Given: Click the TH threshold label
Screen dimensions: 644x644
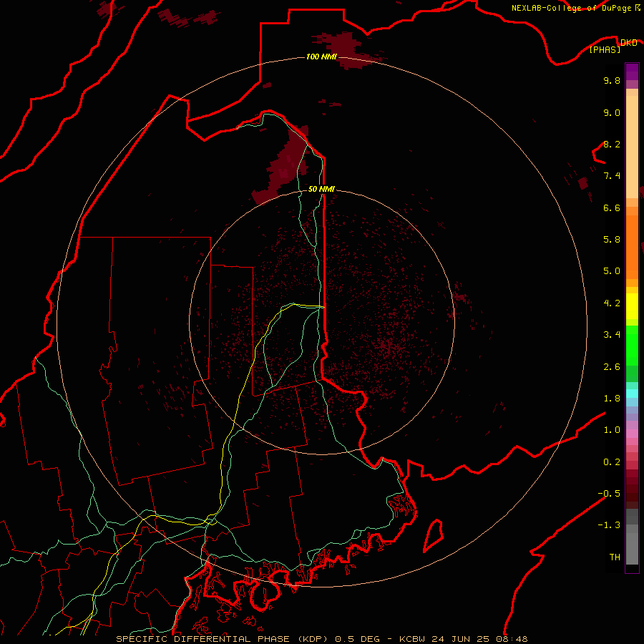Looking at the screenshot, I should click(615, 557).
